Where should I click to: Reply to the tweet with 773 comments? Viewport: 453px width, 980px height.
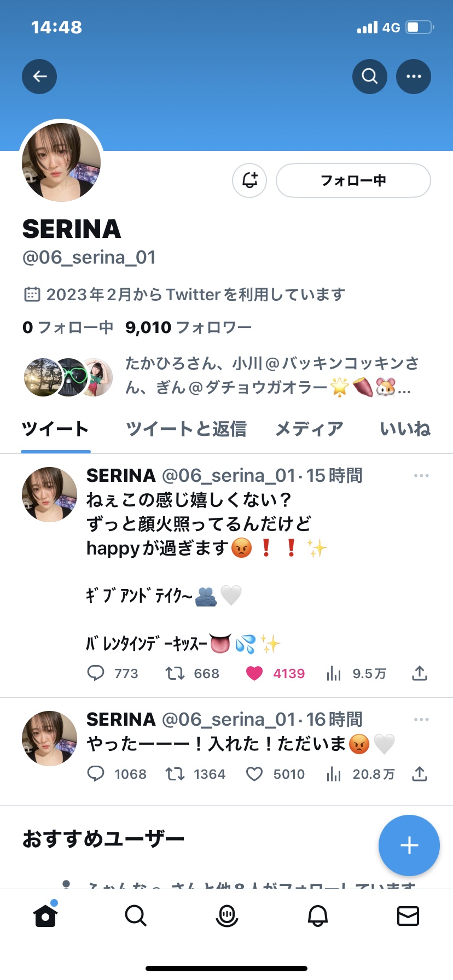96,673
